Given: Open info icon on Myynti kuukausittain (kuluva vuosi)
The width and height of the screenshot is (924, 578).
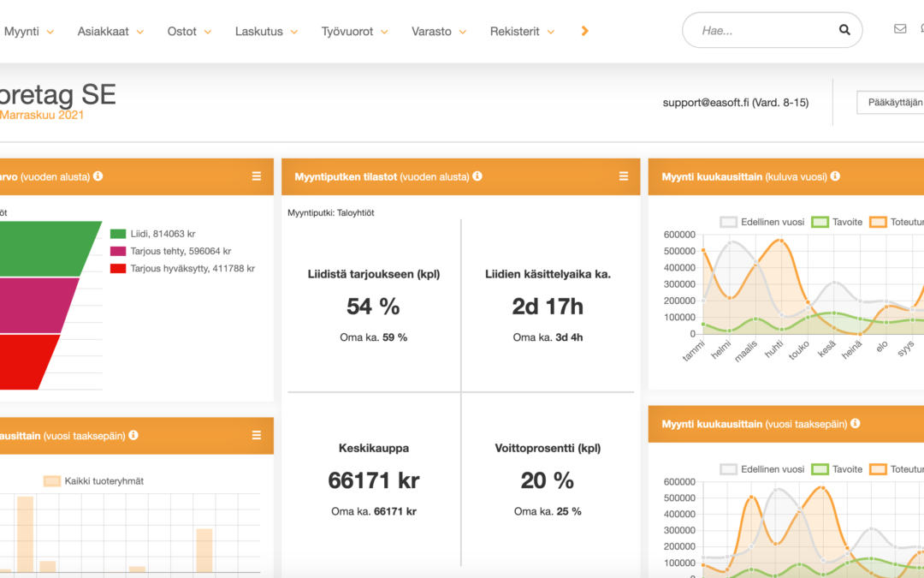Looking at the screenshot, I should [x=835, y=176].
